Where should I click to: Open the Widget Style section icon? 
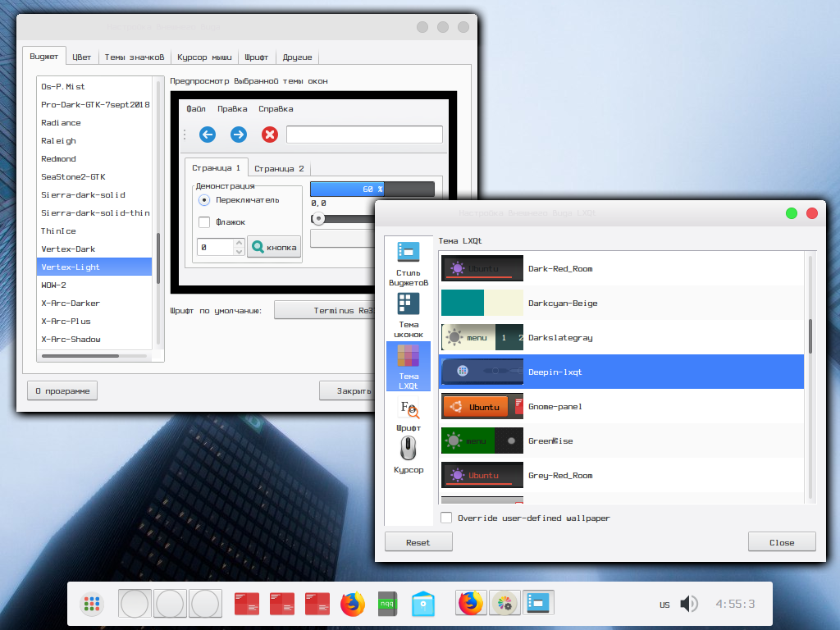tap(409, 252)
